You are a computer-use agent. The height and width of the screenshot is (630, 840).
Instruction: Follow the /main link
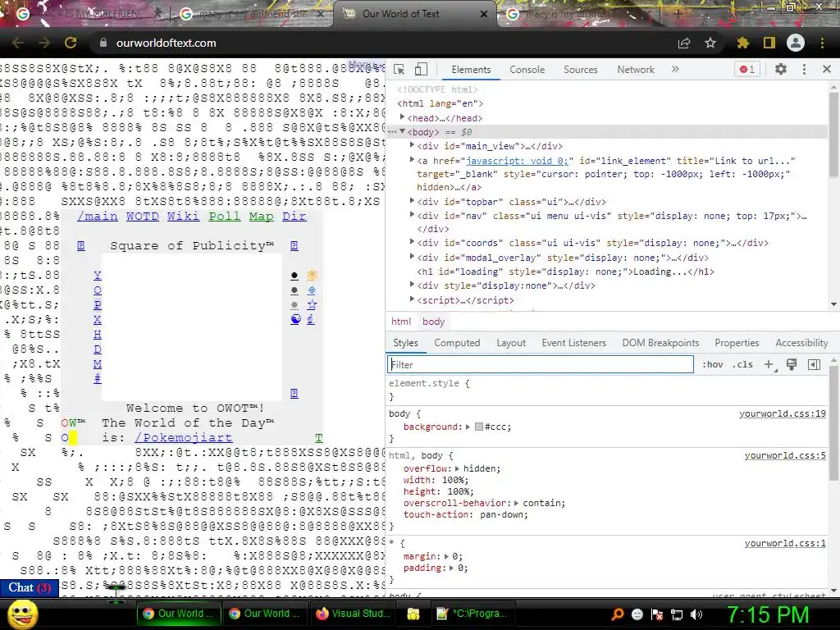(98, 217)
